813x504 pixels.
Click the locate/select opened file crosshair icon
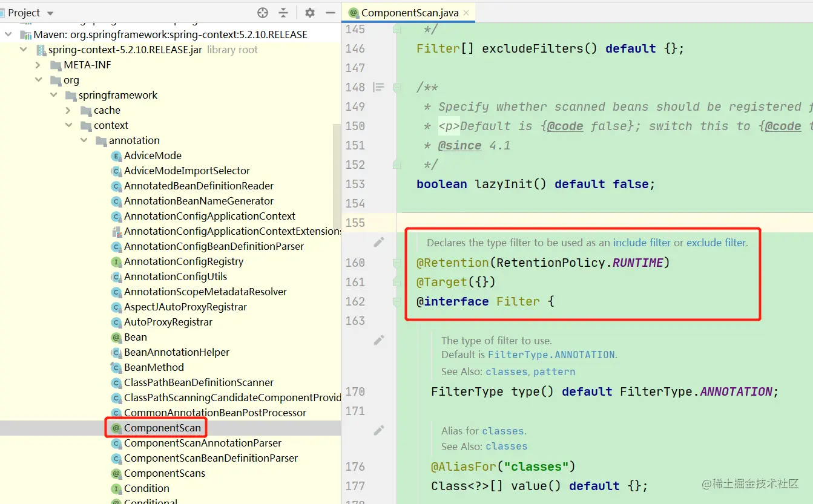(x=263, y=13)
